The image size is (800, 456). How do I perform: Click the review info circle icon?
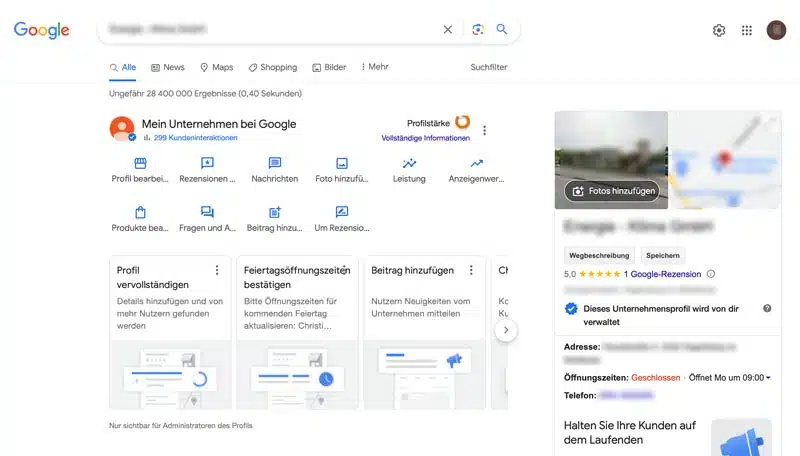click(x=711, y=274)
